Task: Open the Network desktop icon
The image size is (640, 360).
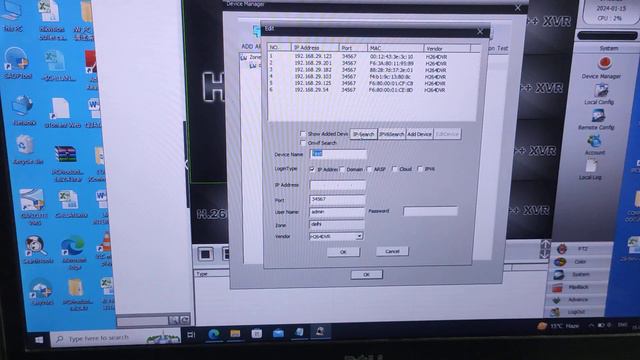Action: click(24, 110)
